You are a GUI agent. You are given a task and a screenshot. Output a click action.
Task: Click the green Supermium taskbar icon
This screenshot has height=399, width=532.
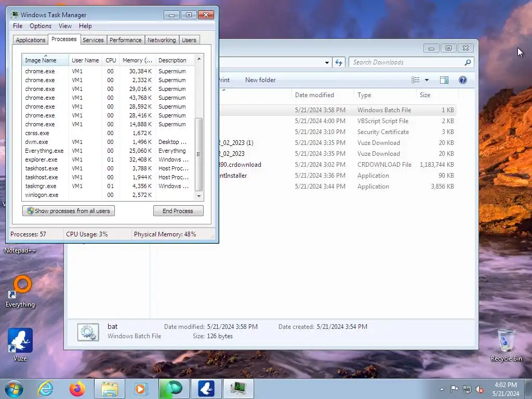click(x=174, y=389)
